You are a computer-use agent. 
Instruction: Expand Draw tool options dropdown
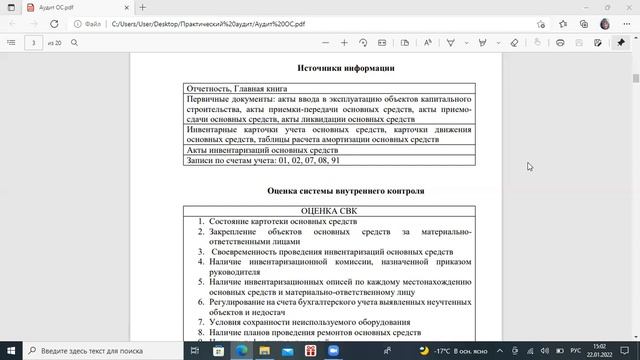(466, 42)
